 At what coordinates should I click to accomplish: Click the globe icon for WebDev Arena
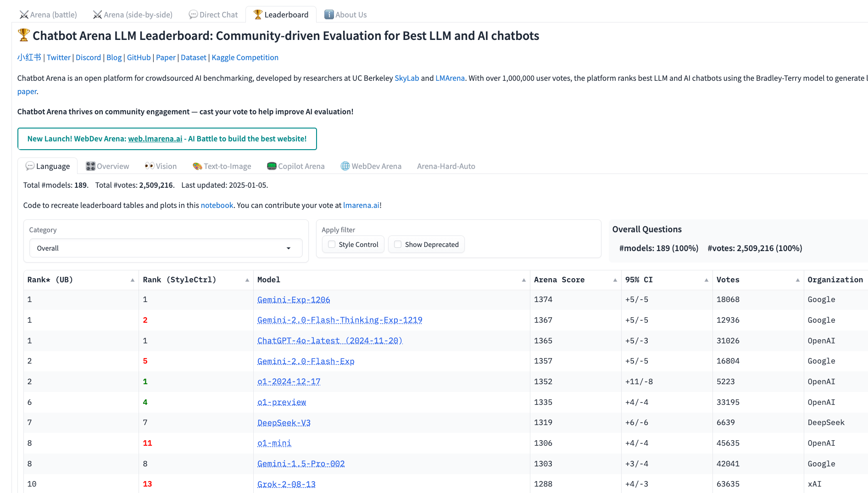345,166
